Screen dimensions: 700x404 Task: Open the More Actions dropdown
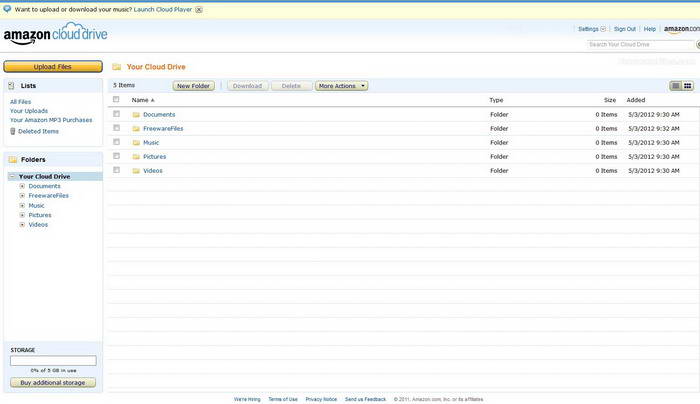tap(342, 86)
